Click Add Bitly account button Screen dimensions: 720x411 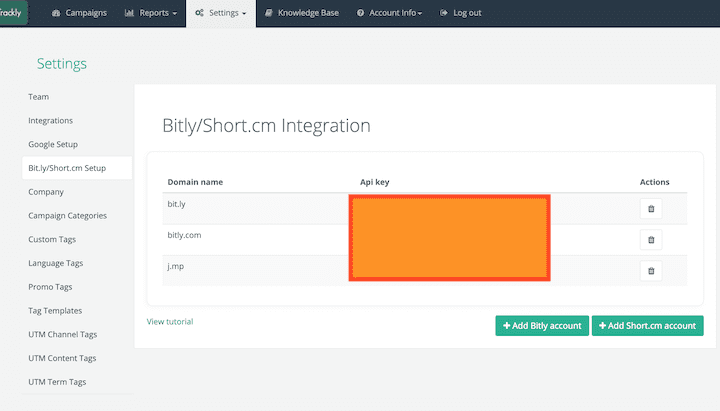tap(542, 326)
